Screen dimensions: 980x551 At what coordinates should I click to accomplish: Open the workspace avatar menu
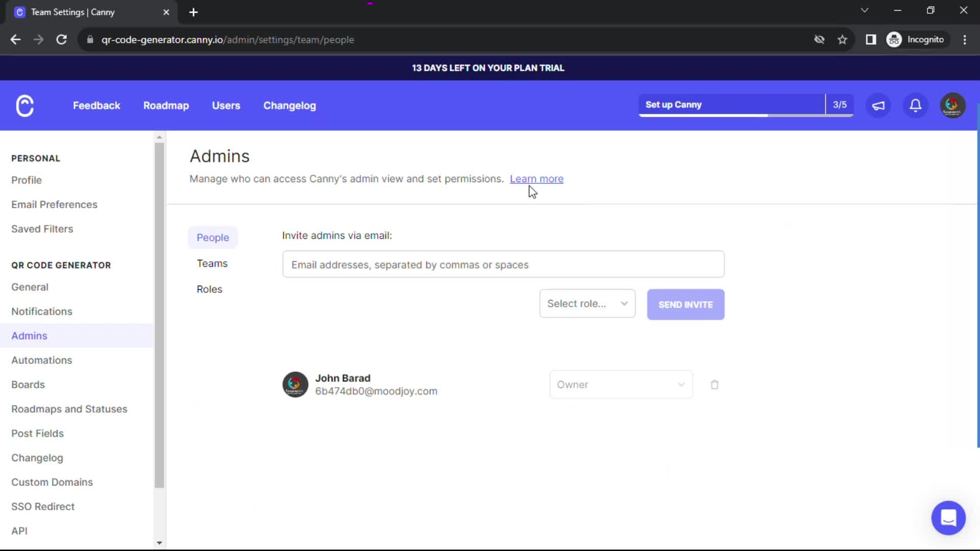(952, 106)
